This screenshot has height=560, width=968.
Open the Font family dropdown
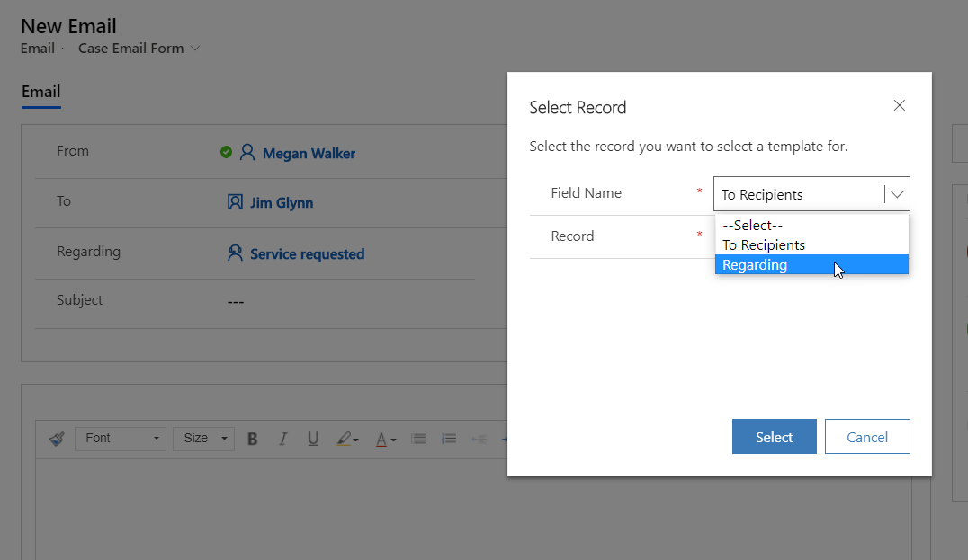120,439
